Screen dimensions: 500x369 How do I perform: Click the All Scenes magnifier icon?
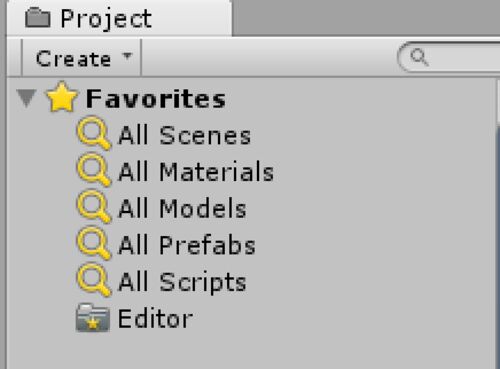tap(94, 133)
